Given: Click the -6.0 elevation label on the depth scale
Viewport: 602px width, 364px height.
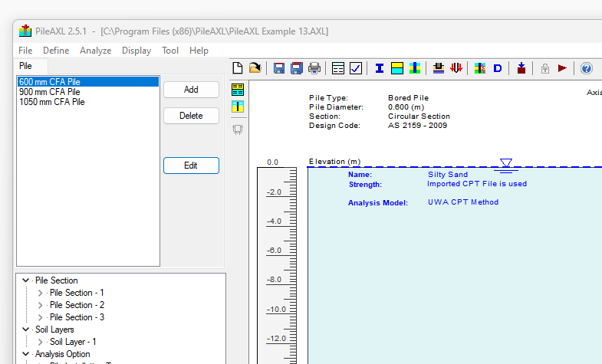Looking at the screenshot, I should tap(274, 251).
